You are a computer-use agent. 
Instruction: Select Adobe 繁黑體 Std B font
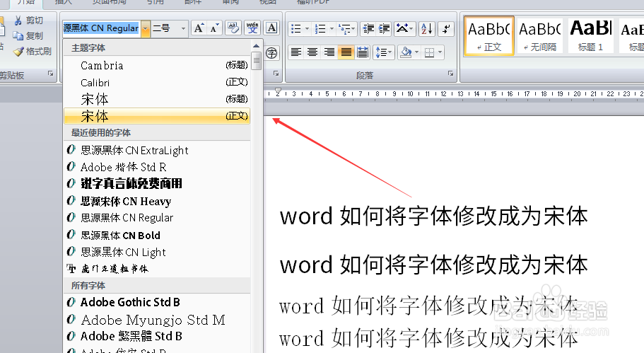[x=157, y=336]
